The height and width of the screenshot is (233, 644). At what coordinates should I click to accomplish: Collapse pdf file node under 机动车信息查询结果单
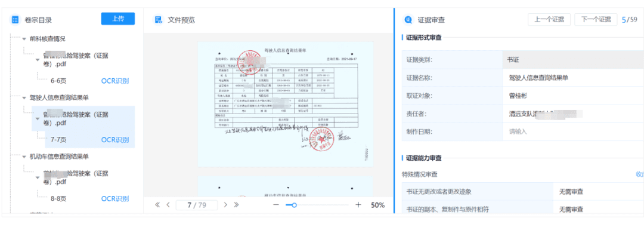(38, 177)
